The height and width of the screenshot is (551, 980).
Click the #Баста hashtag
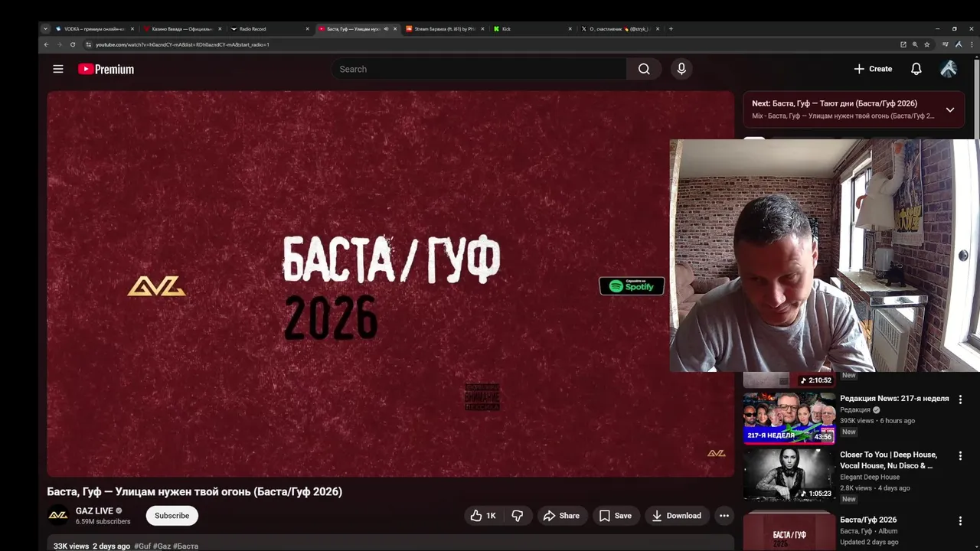(x=185, y=546)
